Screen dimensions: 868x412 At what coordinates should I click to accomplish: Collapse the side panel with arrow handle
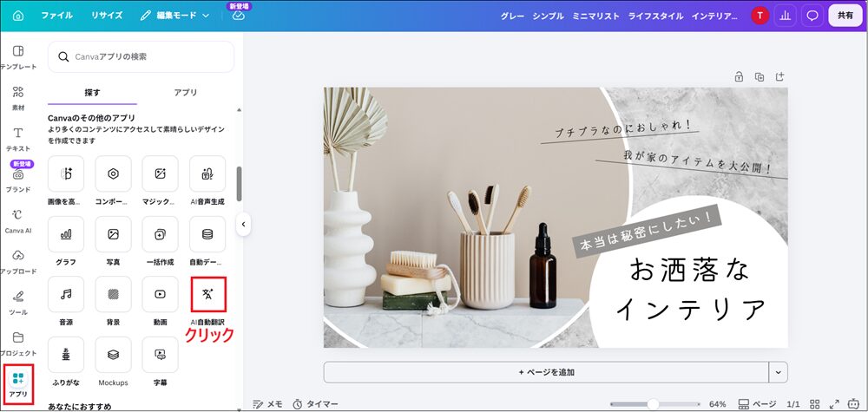pyautogui.click(x=243, y=225)
